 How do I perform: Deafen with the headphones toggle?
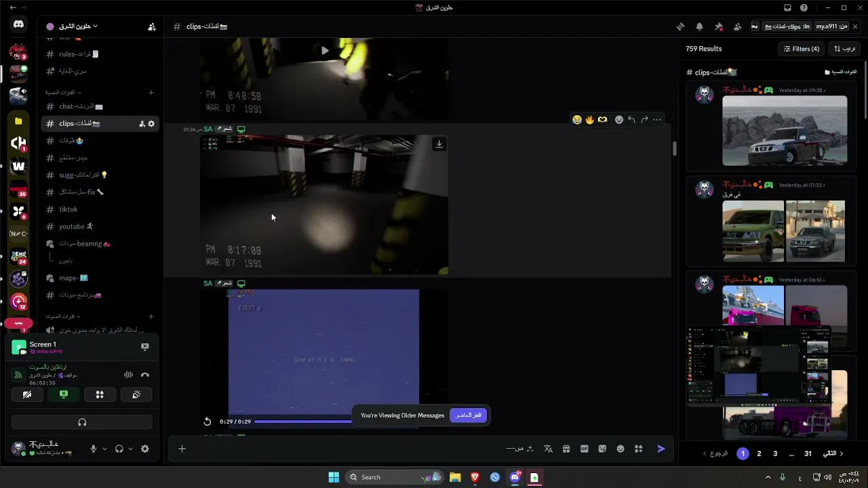(119, 449)
